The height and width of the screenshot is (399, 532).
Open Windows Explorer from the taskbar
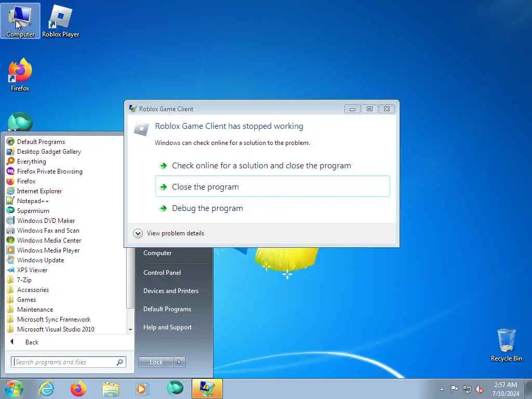111,389
